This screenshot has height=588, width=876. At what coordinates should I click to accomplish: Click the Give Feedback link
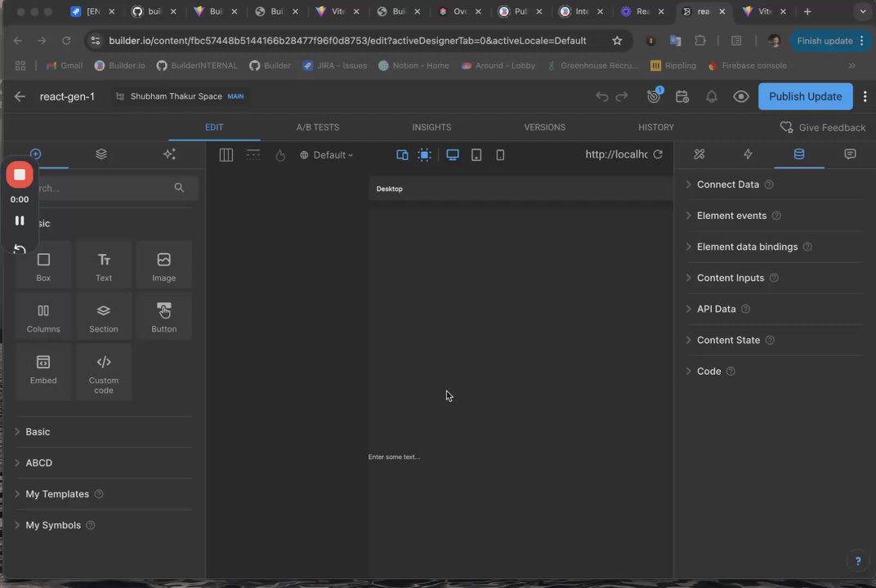coord(823,127)
